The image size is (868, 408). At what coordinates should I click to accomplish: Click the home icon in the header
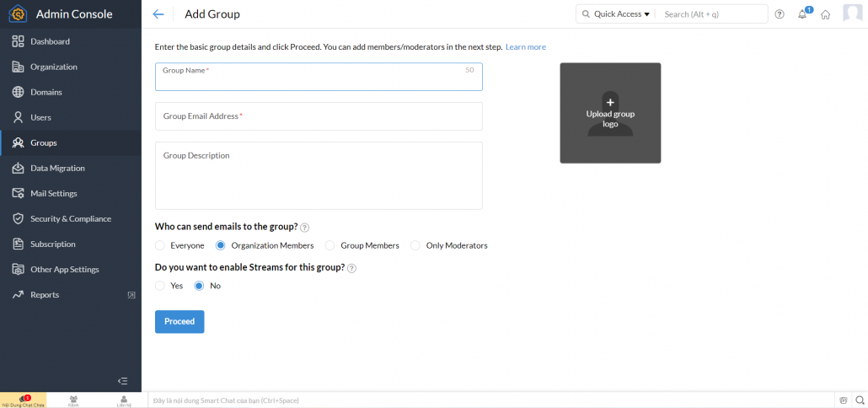point(825,15)
